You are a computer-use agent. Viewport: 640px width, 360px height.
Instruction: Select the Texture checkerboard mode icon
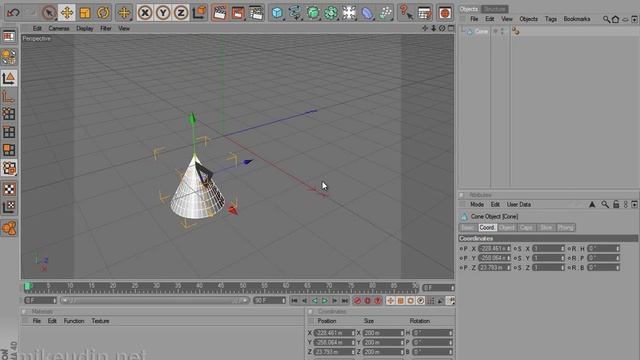tap(9, 189)
